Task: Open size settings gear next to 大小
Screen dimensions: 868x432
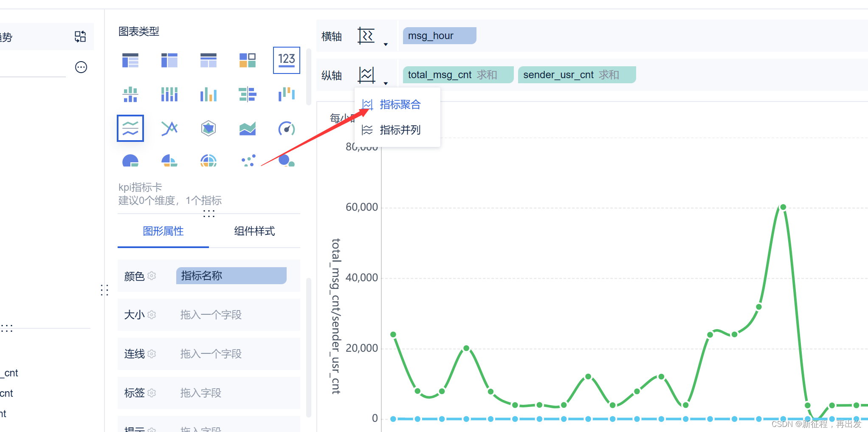Action: point(152,315)
